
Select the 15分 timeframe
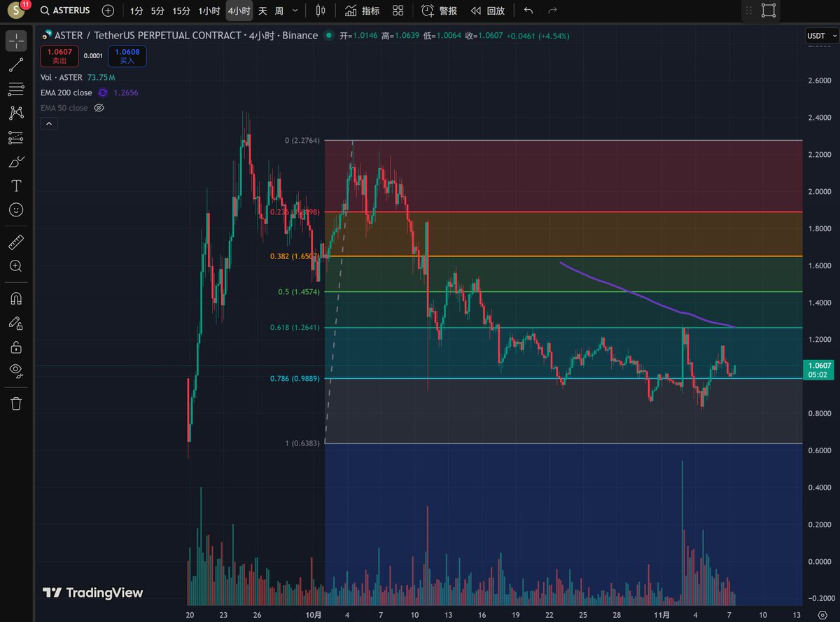pyautogui.click(x=181, y=11)
